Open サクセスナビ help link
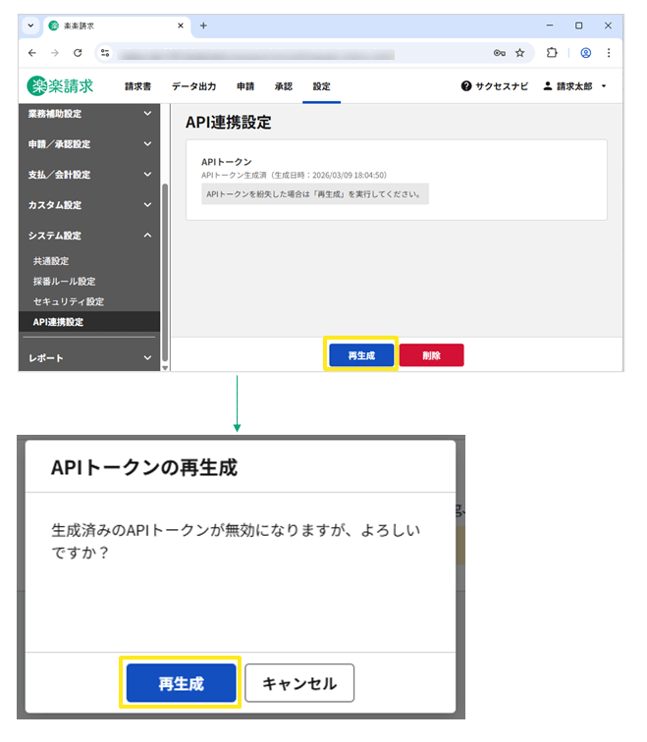This screenshot has height=742, width=647. click(495, 86)
